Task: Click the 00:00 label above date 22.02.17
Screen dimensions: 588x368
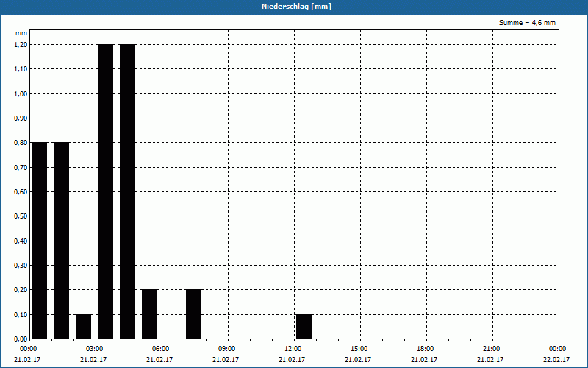Action: pos(559,349)
